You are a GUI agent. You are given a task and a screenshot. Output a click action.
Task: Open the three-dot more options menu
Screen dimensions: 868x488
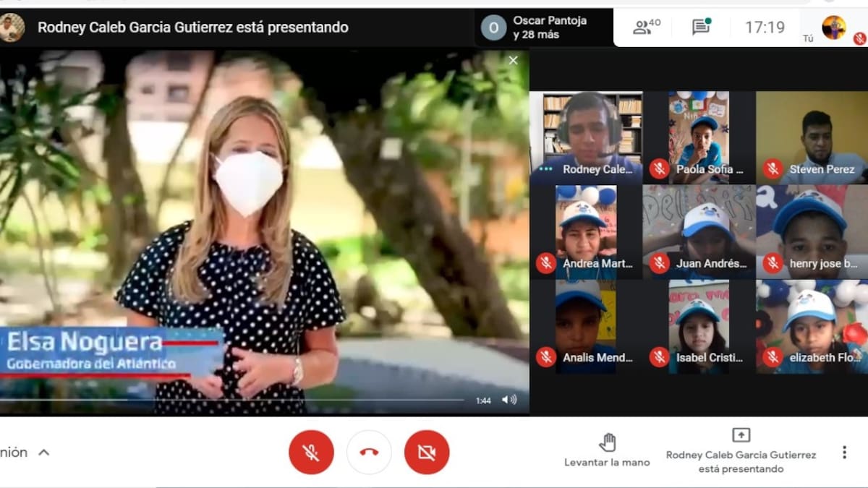tap(843, 453)
